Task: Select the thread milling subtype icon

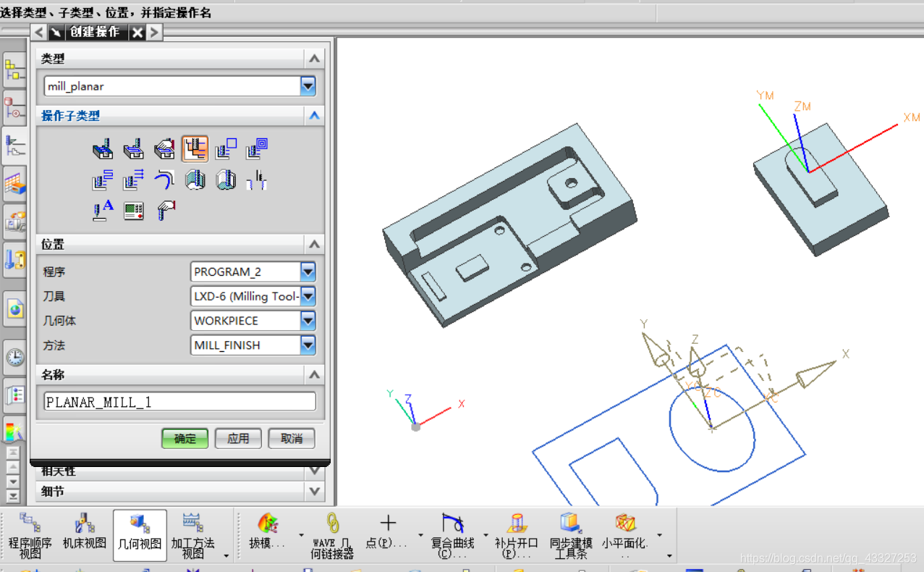Action: (257, 180)
